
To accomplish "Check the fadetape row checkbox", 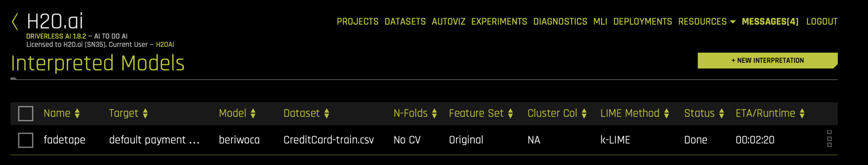I will pyautogui.click(x=26, y=140).
